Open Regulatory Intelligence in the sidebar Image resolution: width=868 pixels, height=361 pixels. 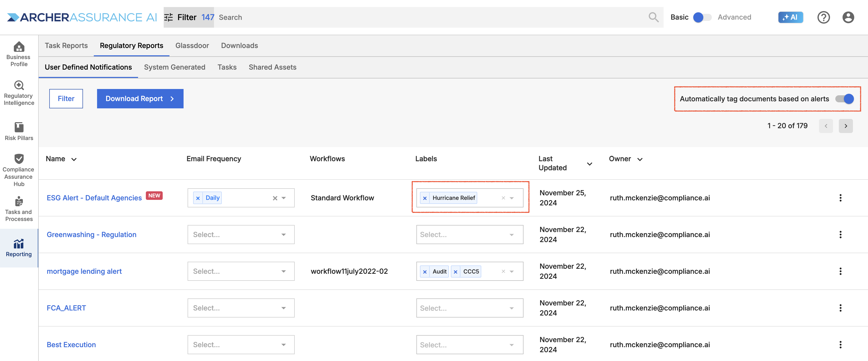pyautogui.click(x=19, y=93)
